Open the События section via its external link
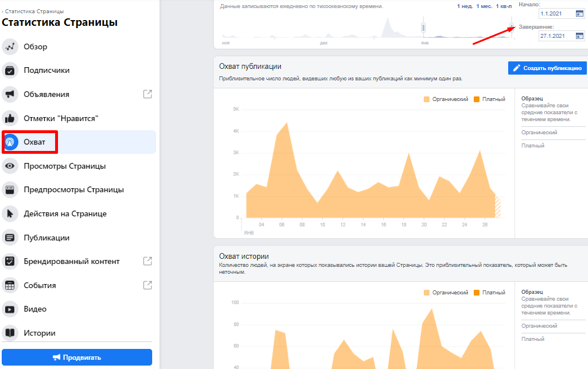 (x=148, y=285)
